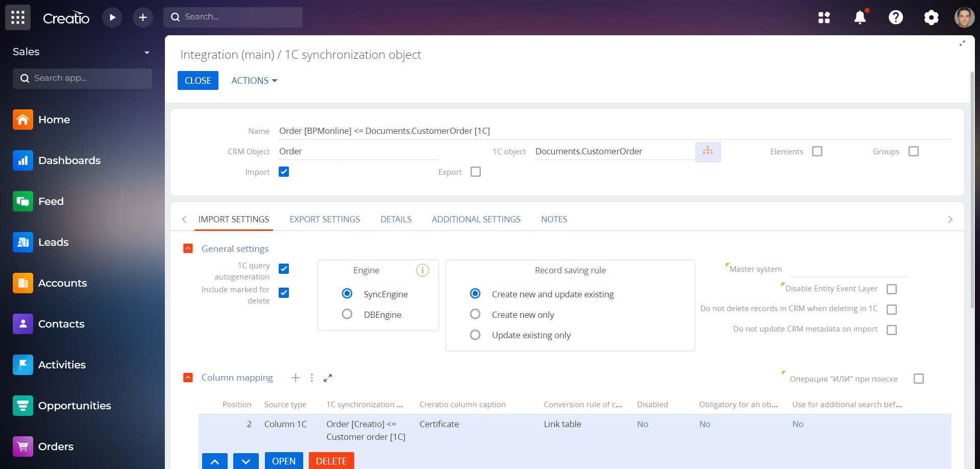Click the Engine info icon
This screenshot has height=469, width=980.
423,270
